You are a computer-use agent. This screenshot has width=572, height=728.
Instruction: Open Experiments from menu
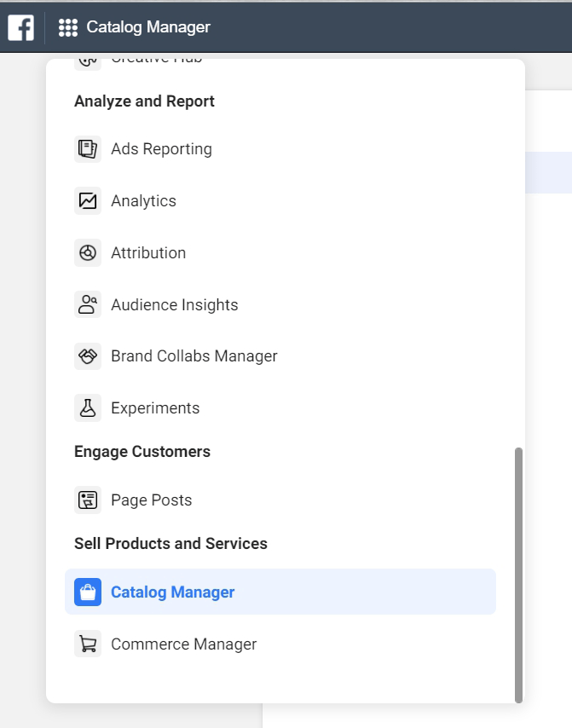pos(155,408)
